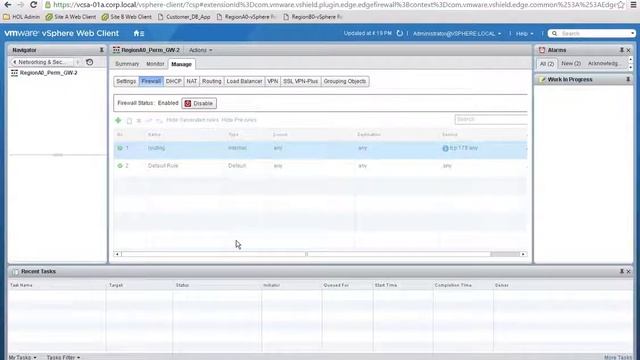Click the copy rule icon in firewall toolbar

[129, 120]
